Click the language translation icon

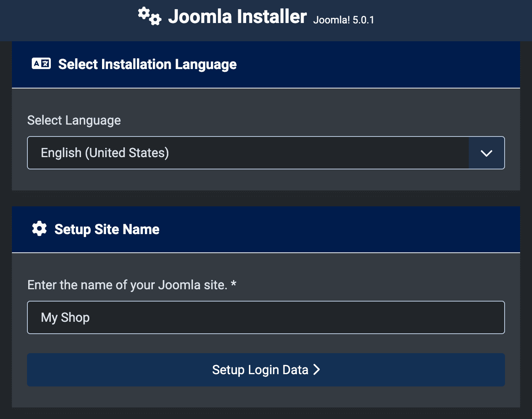pos(41,63)
